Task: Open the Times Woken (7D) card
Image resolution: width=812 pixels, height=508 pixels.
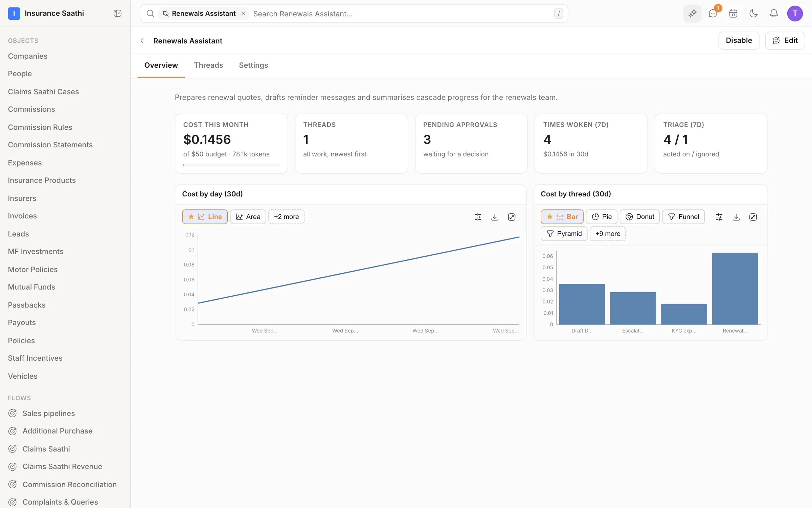Action: (x=591, y=143)
